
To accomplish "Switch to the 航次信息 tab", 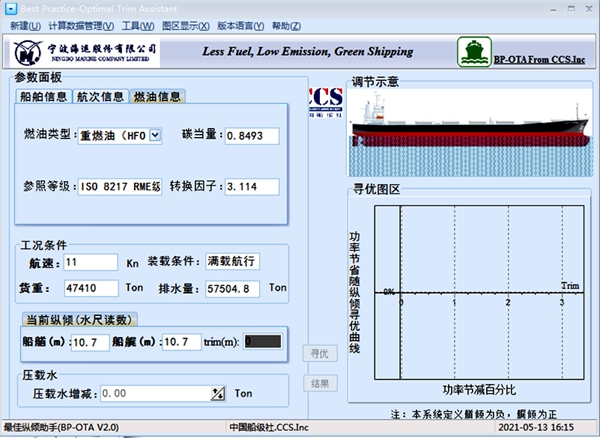I will click(x=101, y=97).
